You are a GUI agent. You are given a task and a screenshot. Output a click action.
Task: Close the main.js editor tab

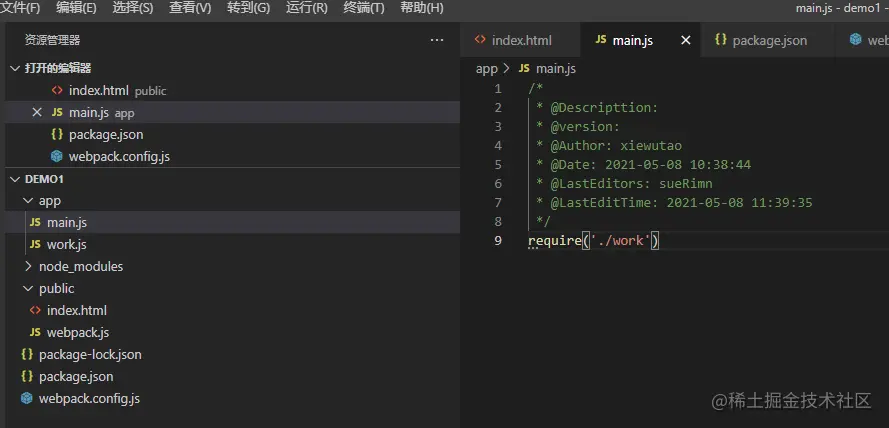point(686,40)
